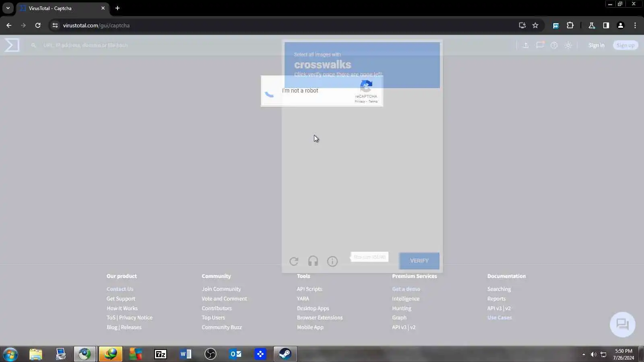Open the help question mark icon

(554, 45)
